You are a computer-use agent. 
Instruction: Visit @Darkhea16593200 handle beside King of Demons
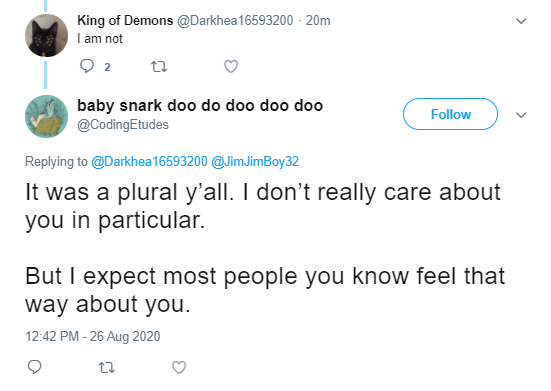pyautogui.click(x=235, y=20)
